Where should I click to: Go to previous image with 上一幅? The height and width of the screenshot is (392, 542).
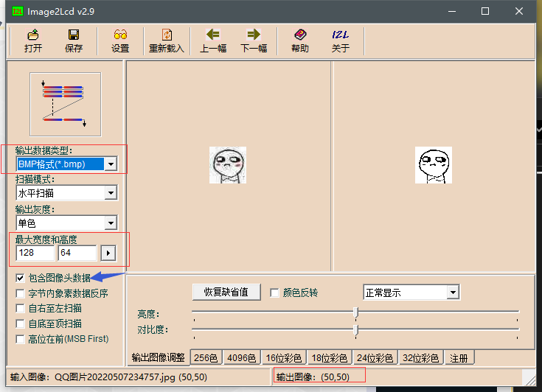click(x=213, y=41)
